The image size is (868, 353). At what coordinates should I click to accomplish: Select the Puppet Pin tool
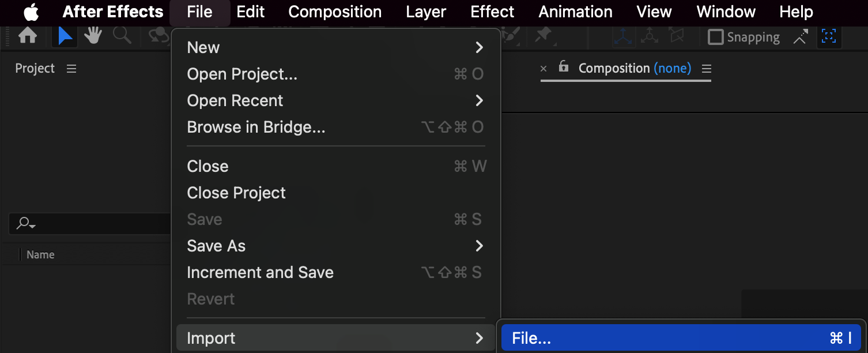coord(543,36)
